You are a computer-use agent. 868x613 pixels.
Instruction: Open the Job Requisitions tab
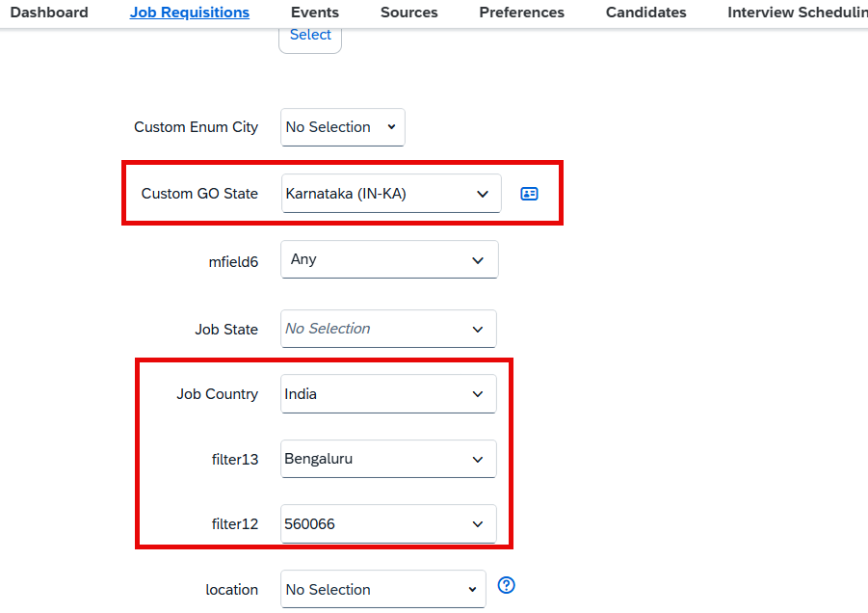(x=190, y=13)
